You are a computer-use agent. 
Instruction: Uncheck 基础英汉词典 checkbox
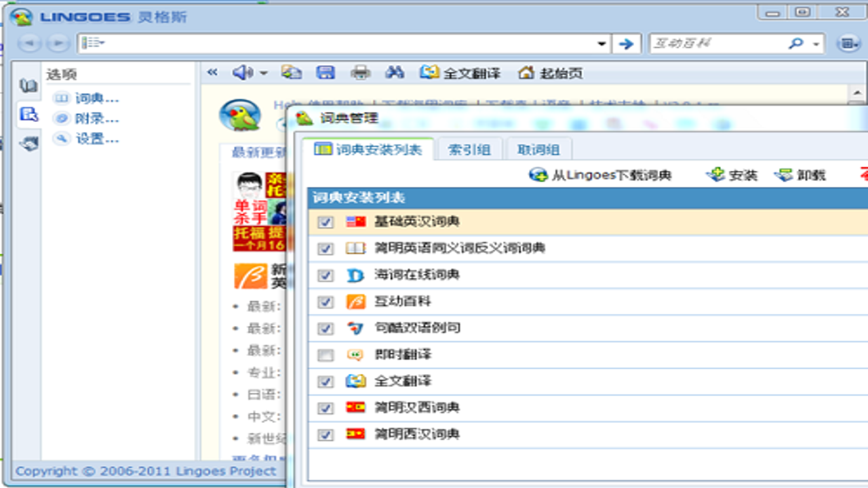(325, 222)
